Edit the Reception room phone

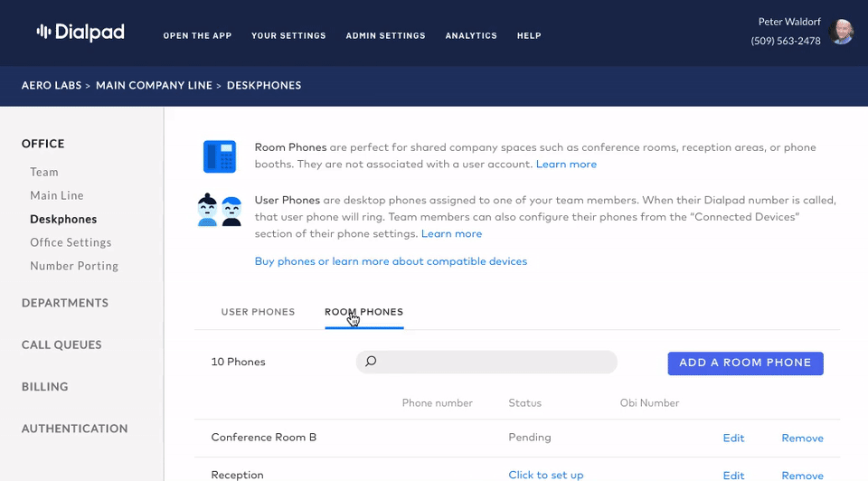[x=733, y=476]
